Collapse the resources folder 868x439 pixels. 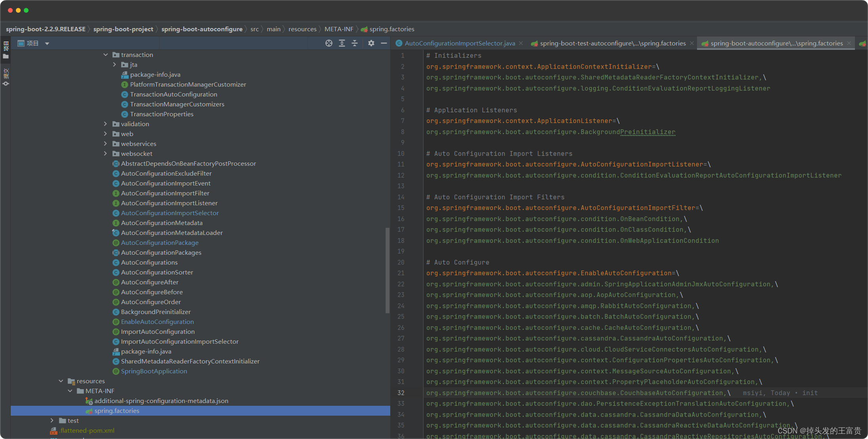coord(61,381)
